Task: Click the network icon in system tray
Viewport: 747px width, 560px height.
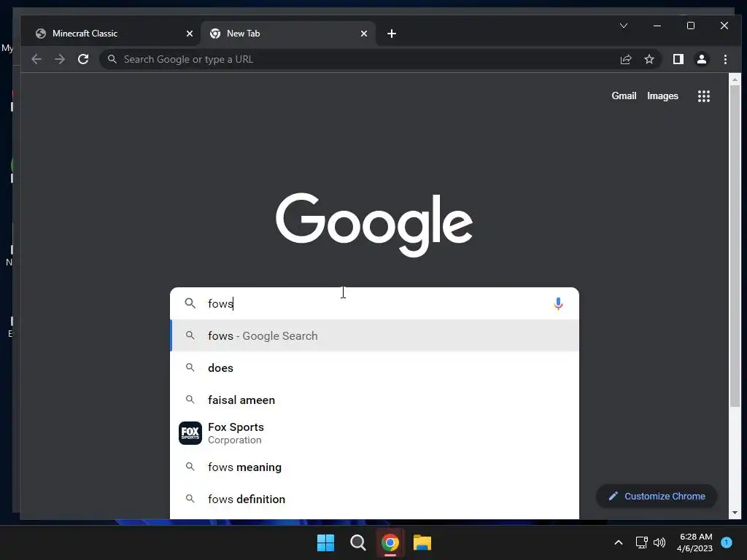Action: (641, 542)
